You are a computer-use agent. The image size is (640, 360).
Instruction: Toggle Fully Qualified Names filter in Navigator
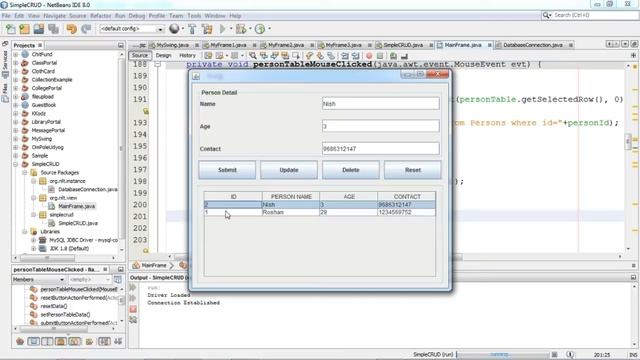click(89, 341)
